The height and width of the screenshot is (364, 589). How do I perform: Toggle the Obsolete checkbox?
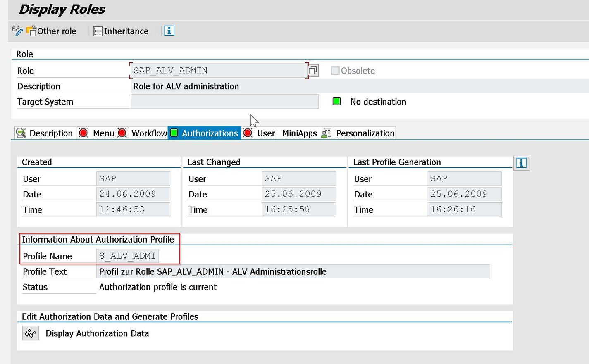(335, 70)
